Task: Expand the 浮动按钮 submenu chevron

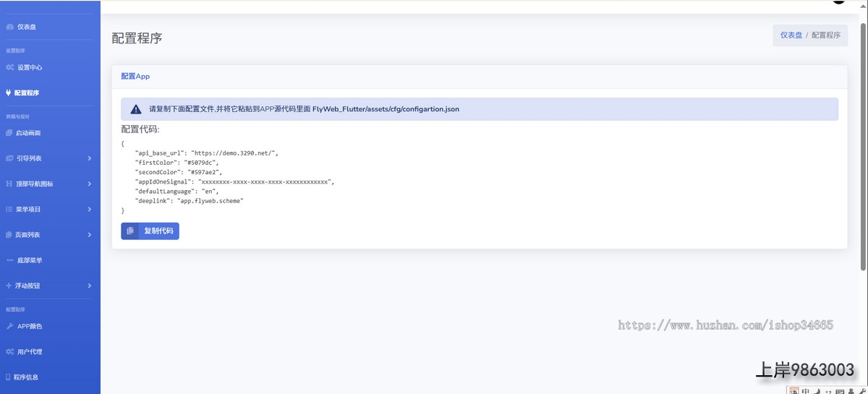Action: (89, 286)
